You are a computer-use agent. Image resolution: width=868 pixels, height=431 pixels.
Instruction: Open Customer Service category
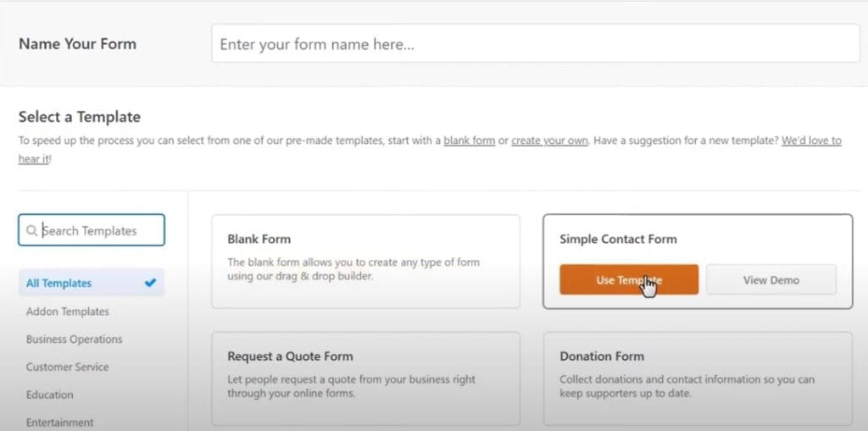(x=68, y=367)
